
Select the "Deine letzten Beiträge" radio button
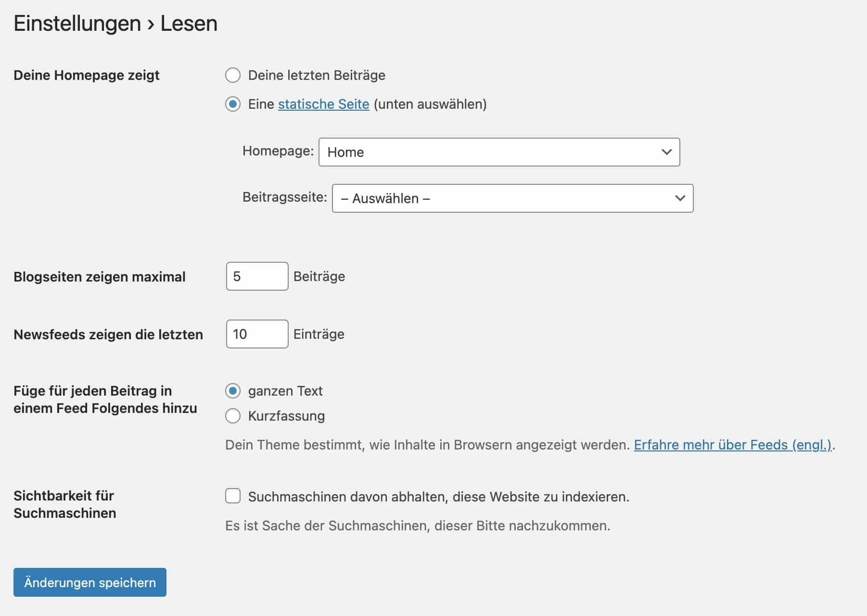(x=233, y=75)
